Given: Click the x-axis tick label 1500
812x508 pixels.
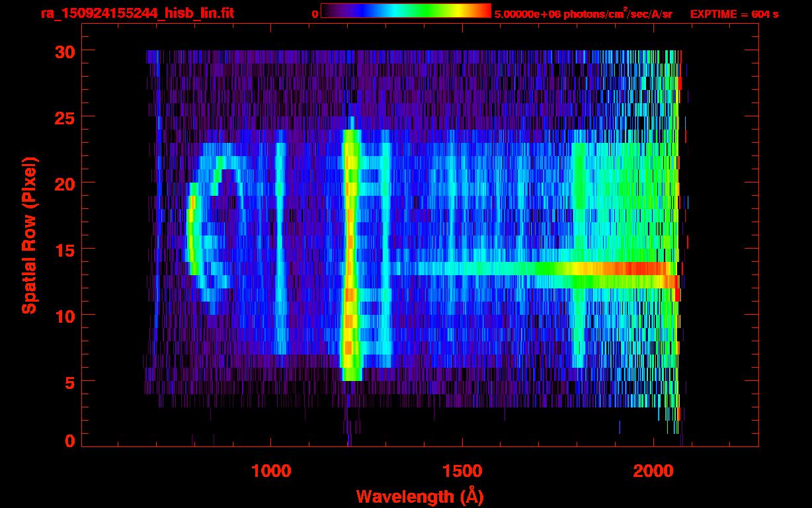Looking at the screenshot, I should click(462, 471).
